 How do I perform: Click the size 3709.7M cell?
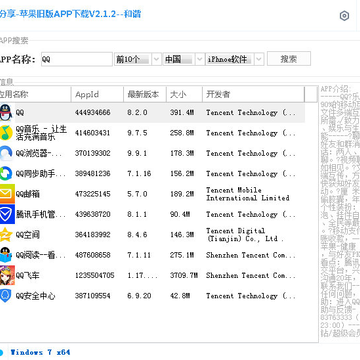click(184, 275)
